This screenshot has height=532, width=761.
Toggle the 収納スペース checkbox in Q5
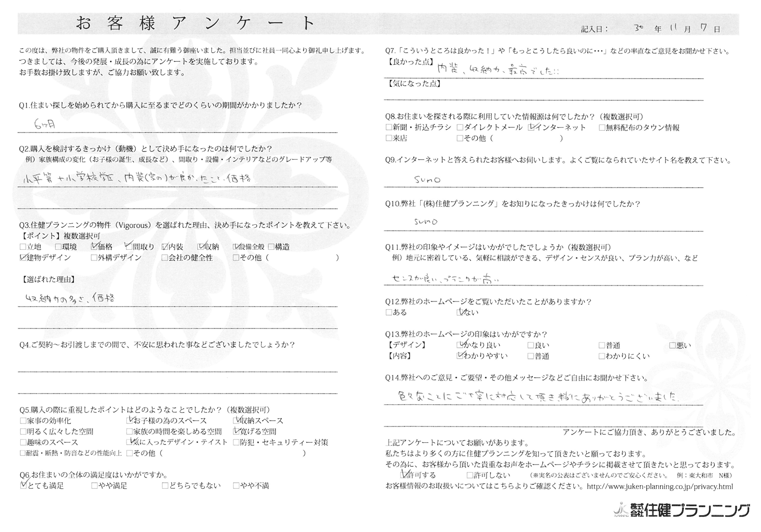236,421
